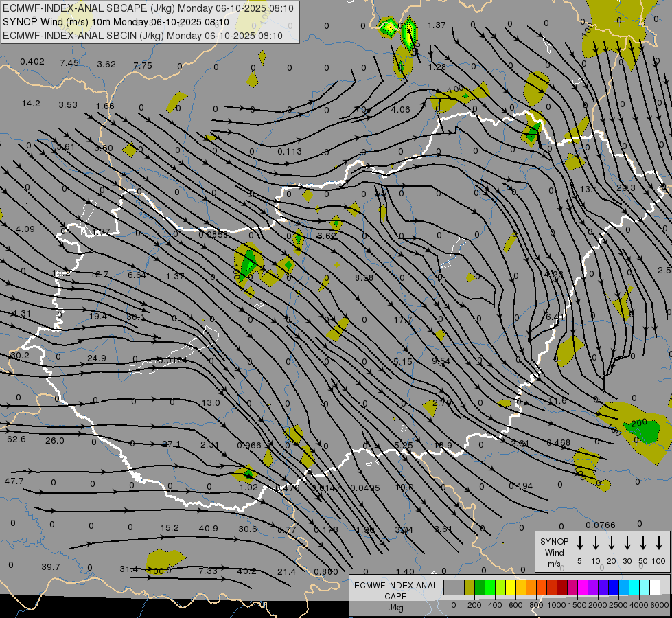Click the value 4.06 on the map

(x=400, y=110)
